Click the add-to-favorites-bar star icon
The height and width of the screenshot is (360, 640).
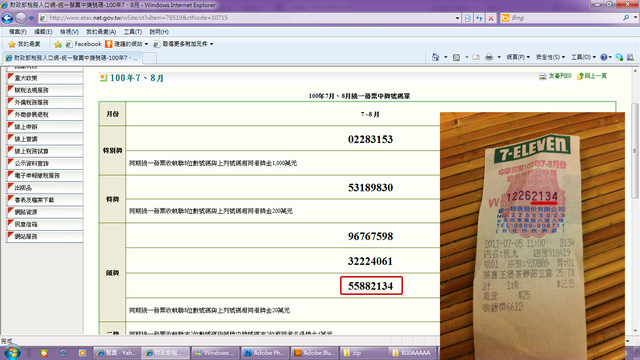click(x=58, y=44)
